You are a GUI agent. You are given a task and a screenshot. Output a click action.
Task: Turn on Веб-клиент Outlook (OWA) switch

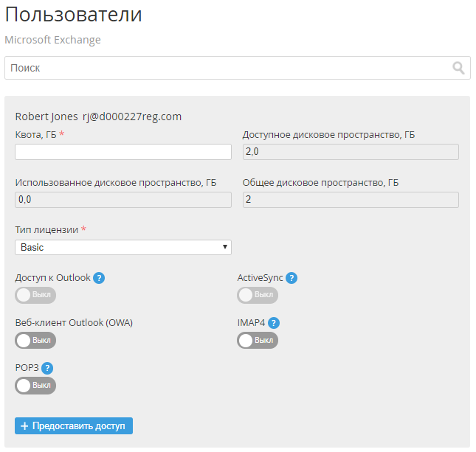[x=35, y=340]
